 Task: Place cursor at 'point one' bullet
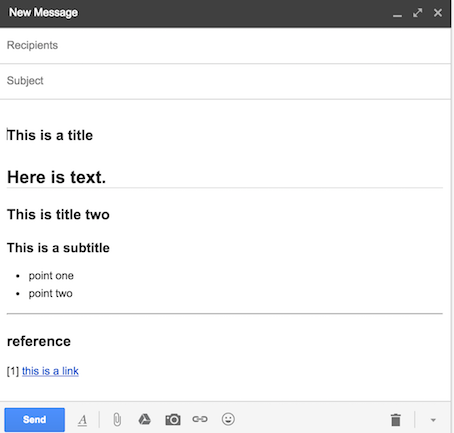click(51, 276)
